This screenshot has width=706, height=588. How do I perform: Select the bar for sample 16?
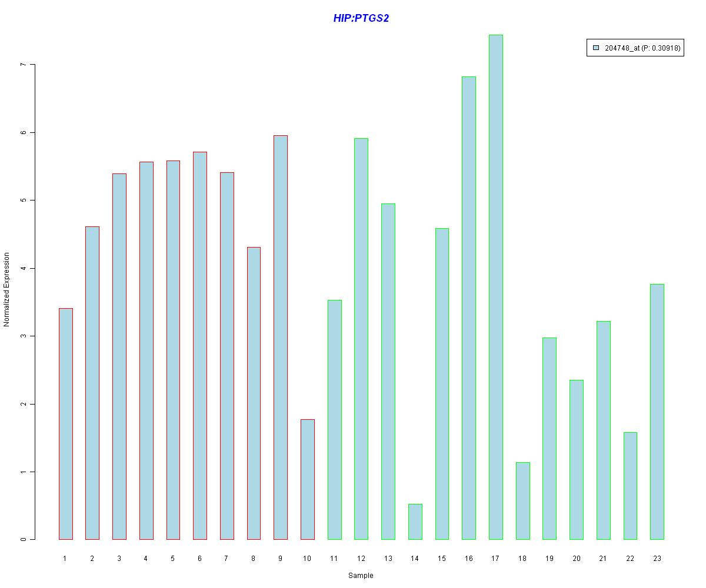[469, 308]
